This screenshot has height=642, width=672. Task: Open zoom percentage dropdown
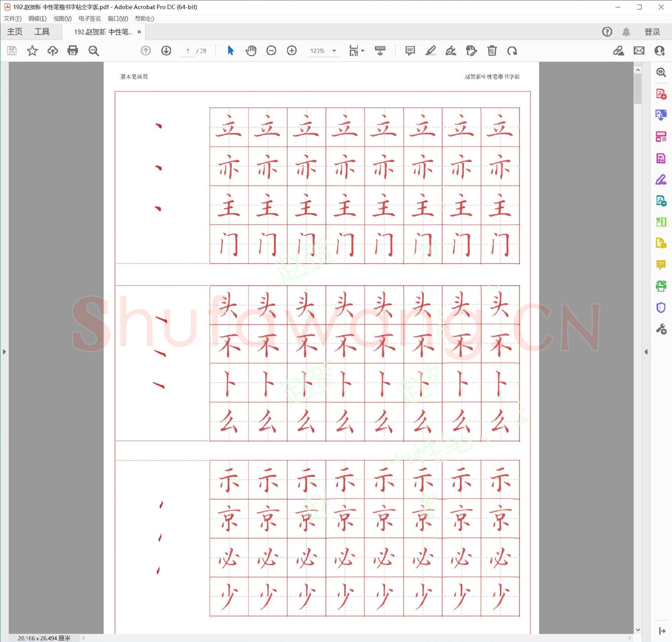pos(334,51)
